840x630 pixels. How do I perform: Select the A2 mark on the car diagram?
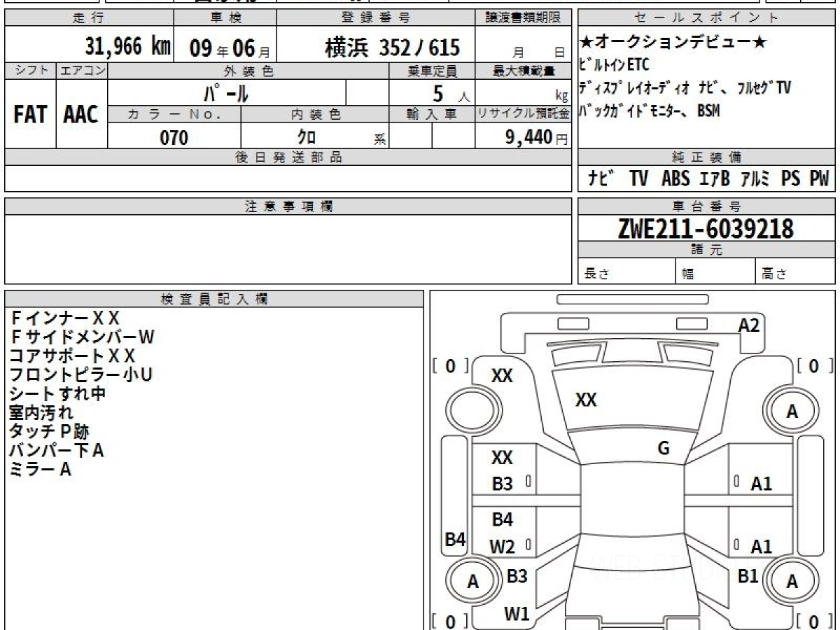click(x=748, y=325)
